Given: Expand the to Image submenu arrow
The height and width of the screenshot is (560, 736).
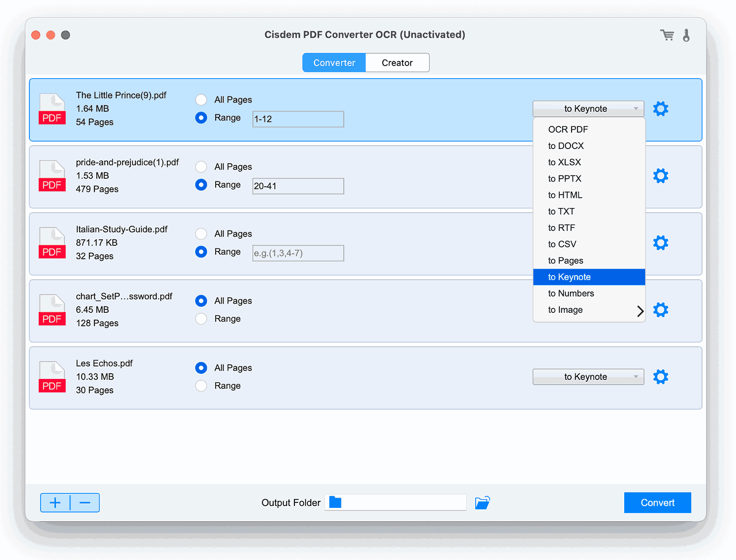Looking at the screenshot, I should point(640,310).
